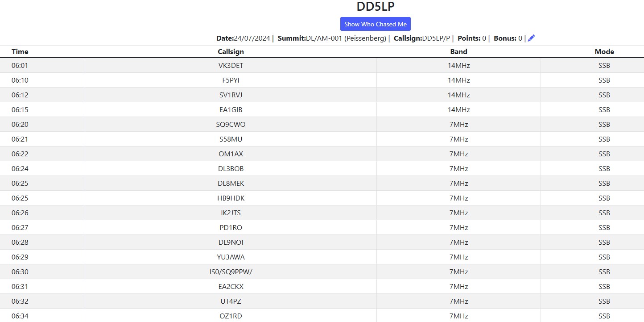The width and height of the screenshot is (644, 322).
Task: Click the OM1AX callsign cell
Action: pos(231,154)
